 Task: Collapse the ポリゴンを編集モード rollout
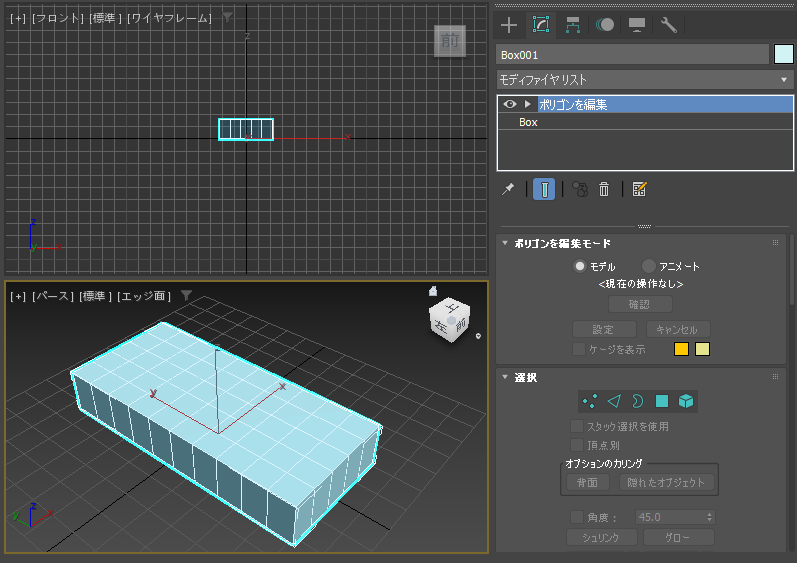pyautogui.click(x=505, y=243)
